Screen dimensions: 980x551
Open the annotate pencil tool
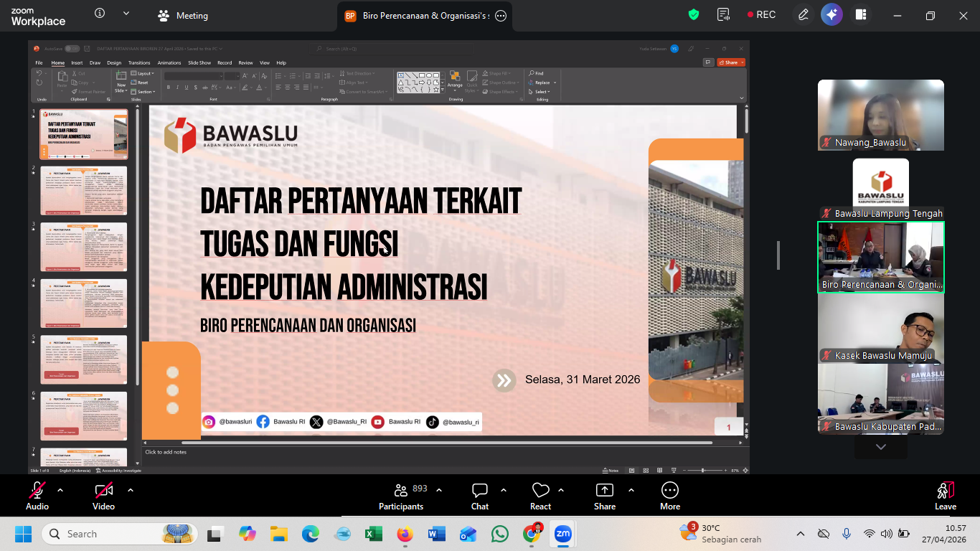(x=804, y=15)
